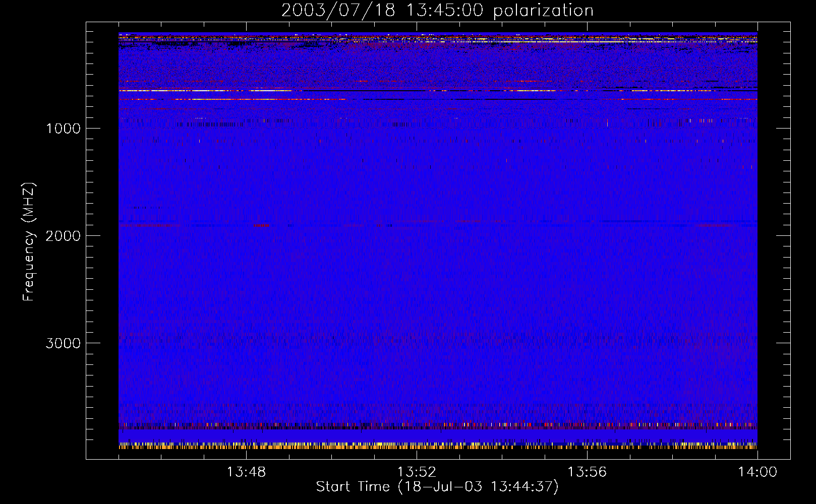The height and width of the screenshot is (504, 816).
Task: Click the plot title '2003/07/18 13:45:00 polarization'
Action: (437, 11)
